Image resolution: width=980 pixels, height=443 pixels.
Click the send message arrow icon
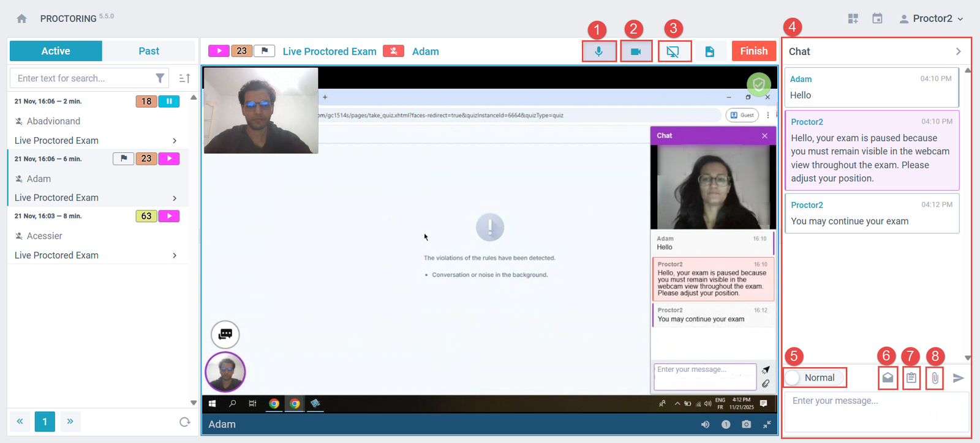click(x=958, y=378)
